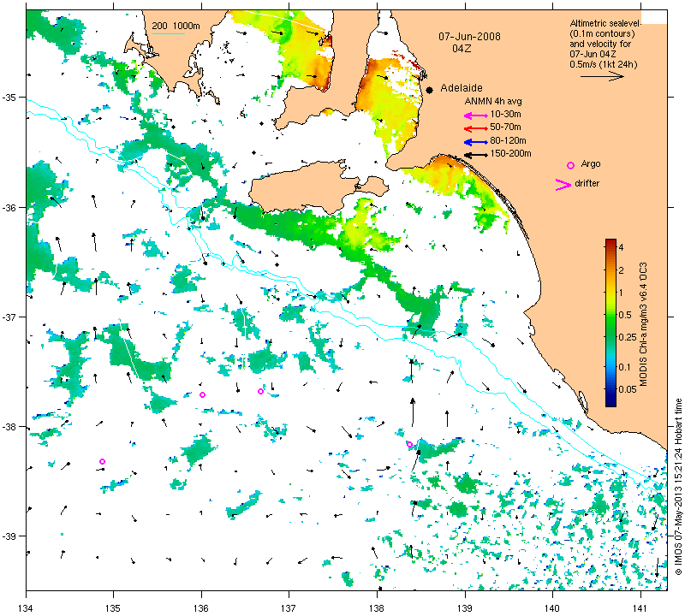This screenshot has width=685, height=616.
Task: Click the colorbar value 0.05
Action: point(628,389)
